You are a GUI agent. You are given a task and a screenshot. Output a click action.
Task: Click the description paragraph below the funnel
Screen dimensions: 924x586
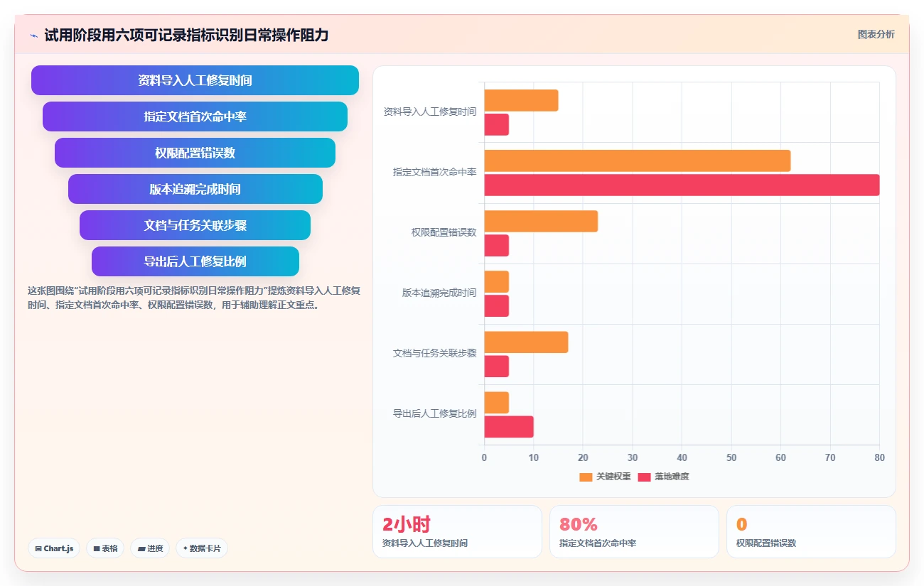[194, 298]
